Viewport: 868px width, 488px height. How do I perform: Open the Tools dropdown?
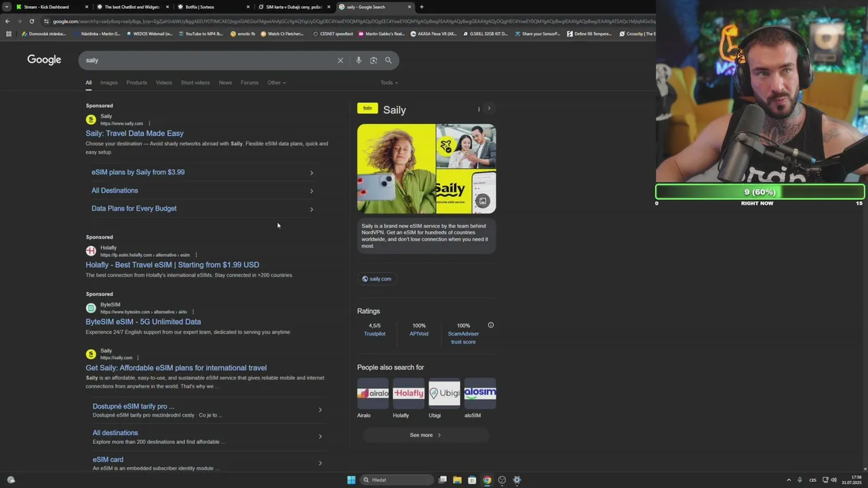click(x=389, y=83)
